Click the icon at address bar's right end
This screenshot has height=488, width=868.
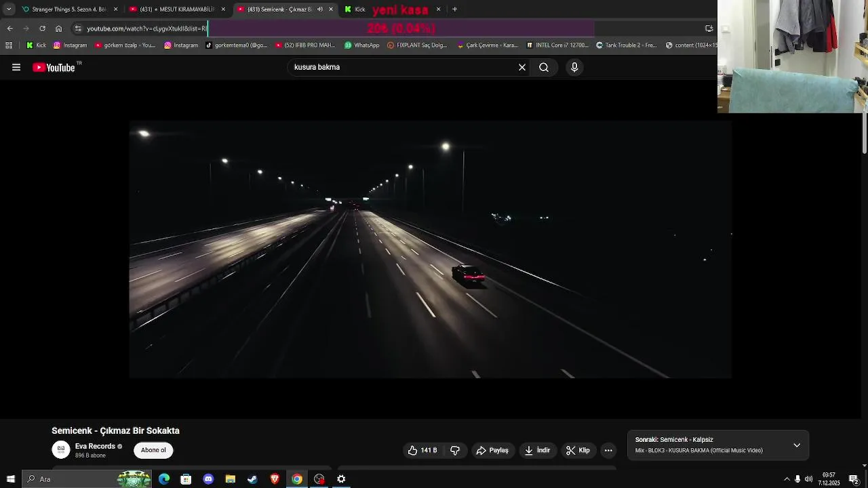click(x=709, y=28)
